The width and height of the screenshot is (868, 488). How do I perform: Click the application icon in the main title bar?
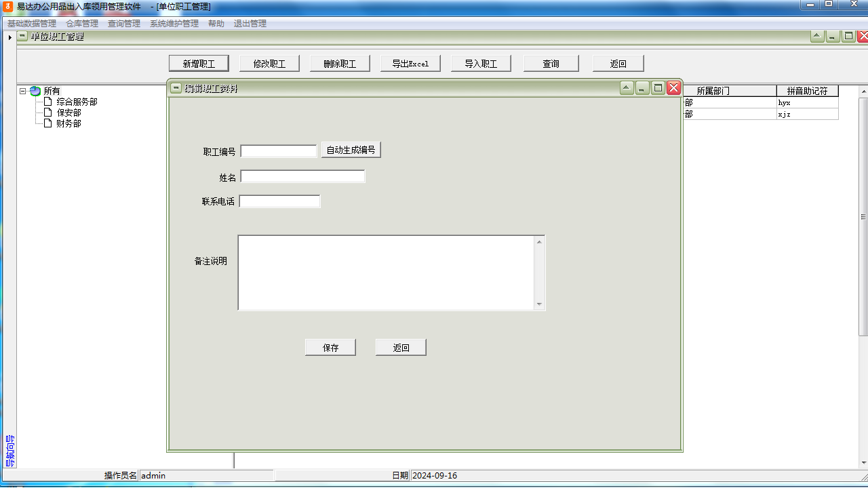pos(6,6)
